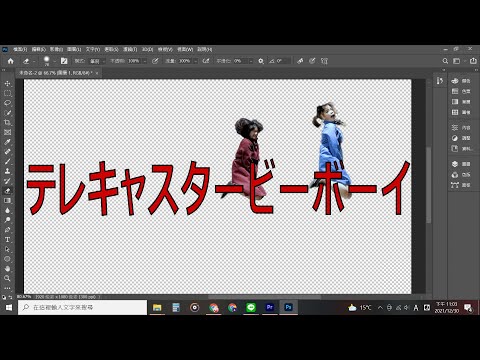Screen dimensions: 480x360
Task: Open the 文字(Y) Type menu
Action: [x=92, y=49]
